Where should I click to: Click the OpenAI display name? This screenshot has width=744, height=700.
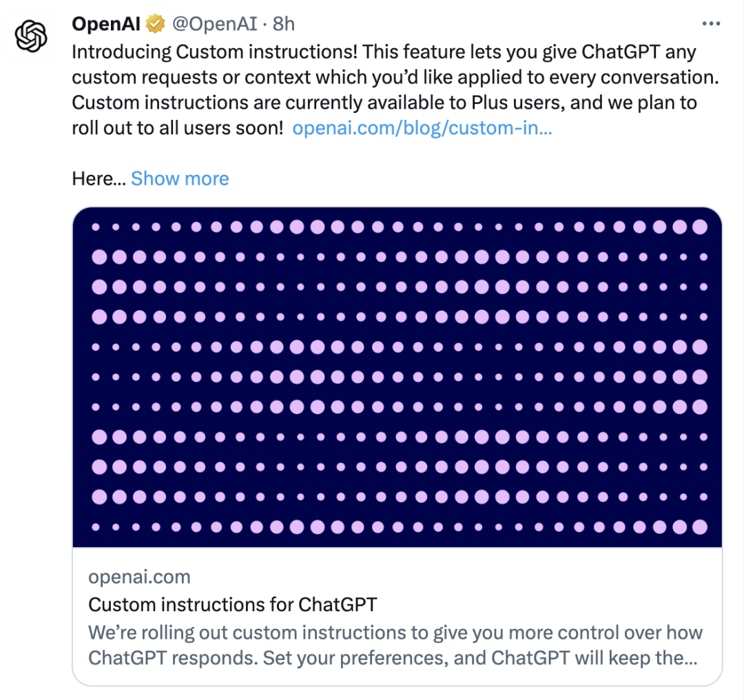click(106, 23)
